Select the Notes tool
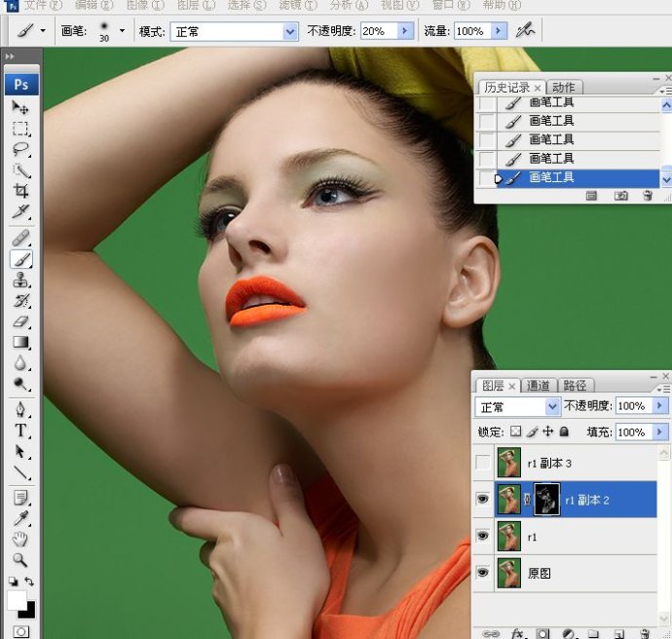The image size is (672, 639). point(20,498)
